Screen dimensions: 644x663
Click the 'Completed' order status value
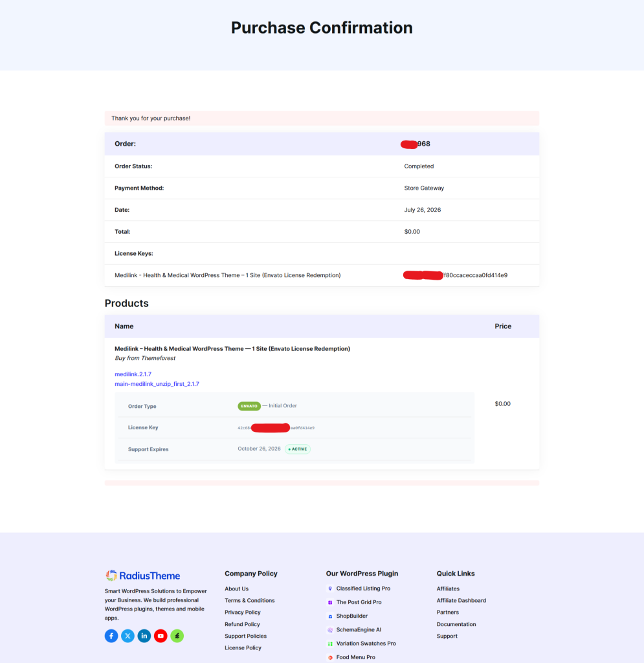[x=419, y=166]
